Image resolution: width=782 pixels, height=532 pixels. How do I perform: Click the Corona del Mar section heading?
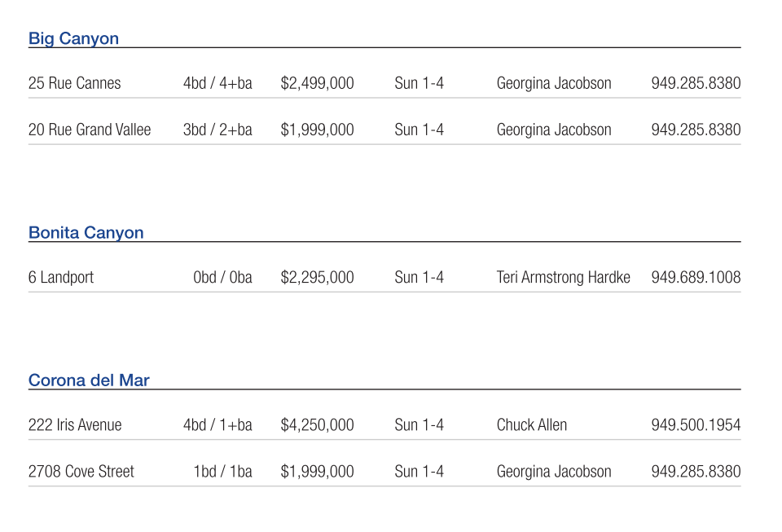click(89, 380)
